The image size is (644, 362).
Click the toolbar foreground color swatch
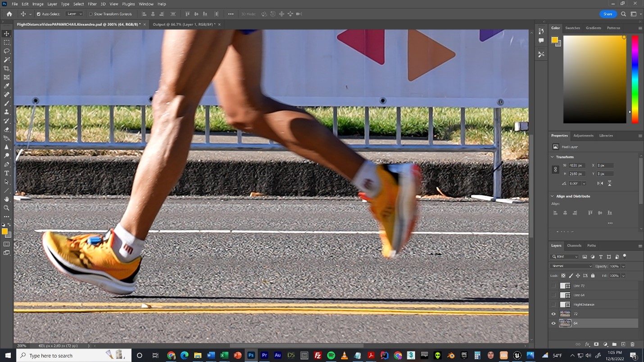coord(5,231)
